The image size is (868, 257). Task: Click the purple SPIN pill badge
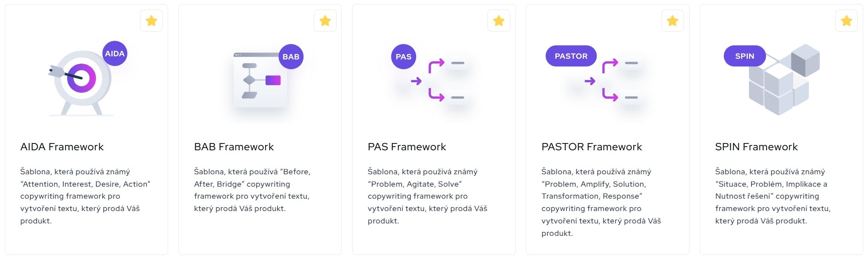(745, 56)
